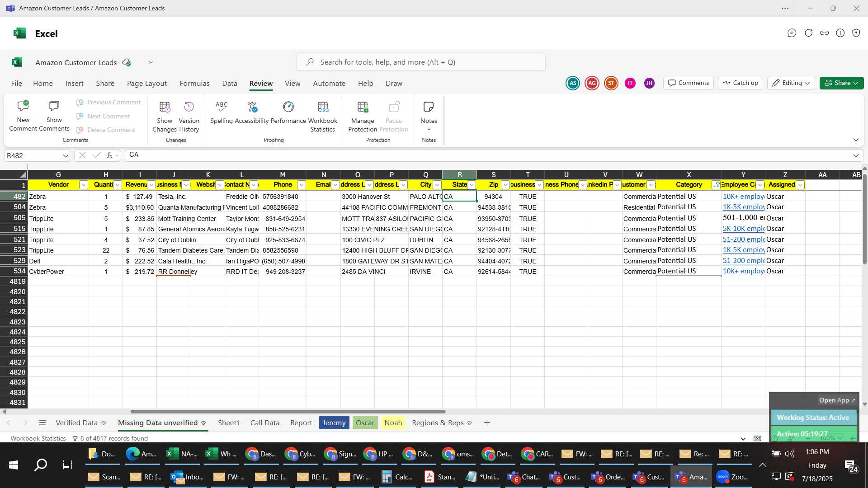This screenshot has width=868, height=488.
Task: Open the Formulas ribbon tab
Action: [x=194, y=84]
